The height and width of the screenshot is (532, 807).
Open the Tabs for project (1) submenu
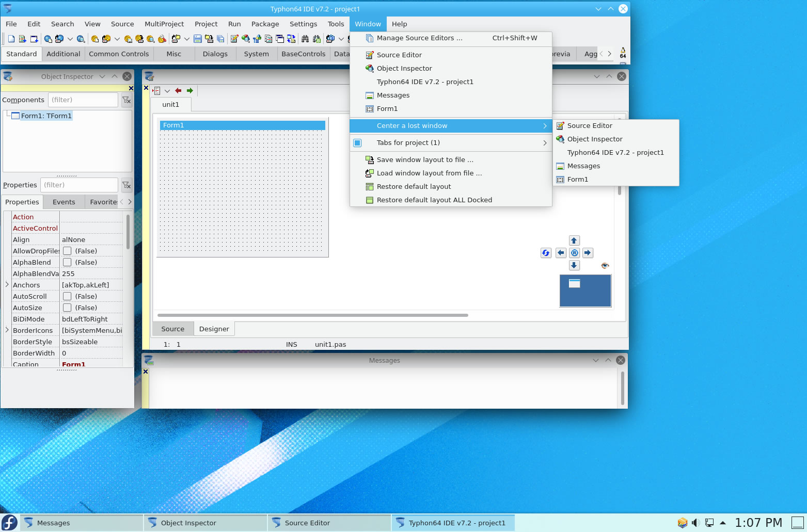click(451, 143)
